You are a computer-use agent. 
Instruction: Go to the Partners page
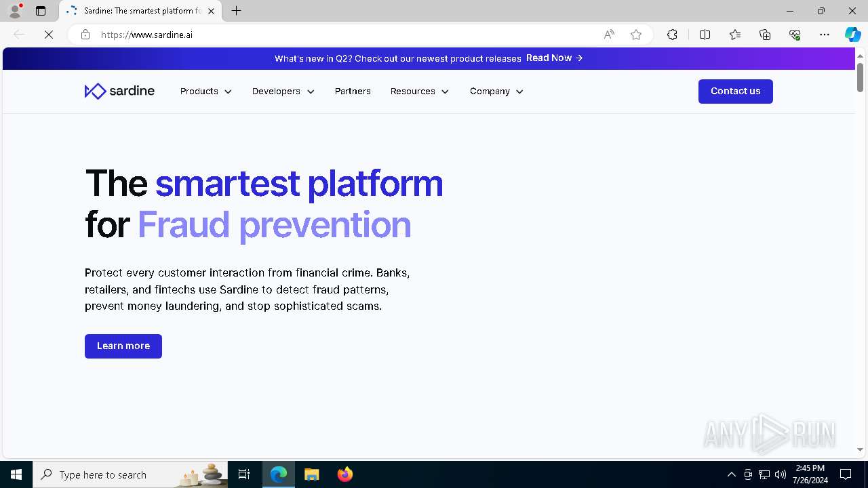[353, 91]
